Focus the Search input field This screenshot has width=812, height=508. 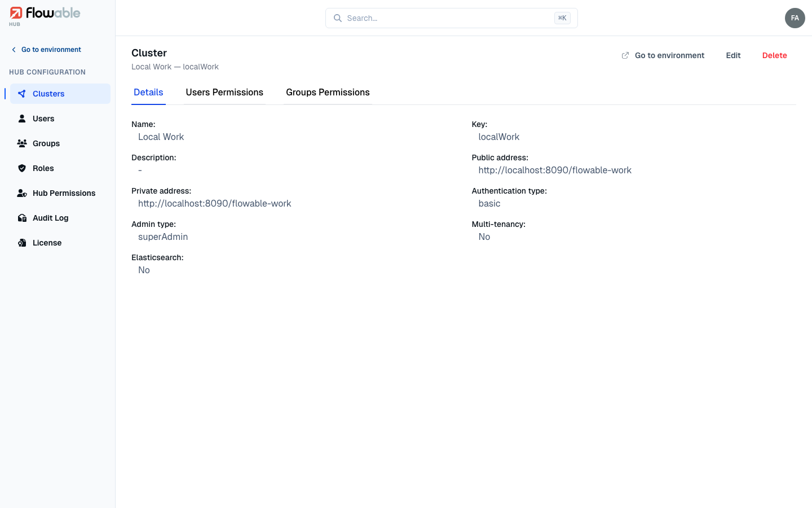[451, 18]
